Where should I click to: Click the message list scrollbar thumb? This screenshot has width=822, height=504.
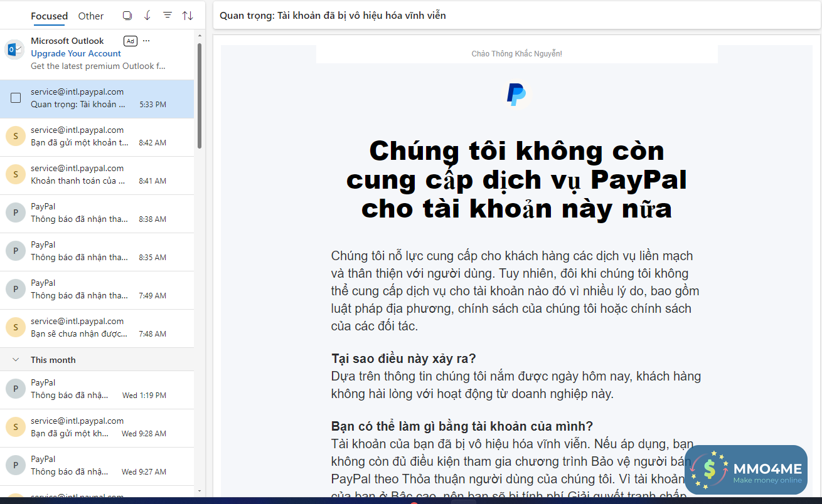click(200, 94)
